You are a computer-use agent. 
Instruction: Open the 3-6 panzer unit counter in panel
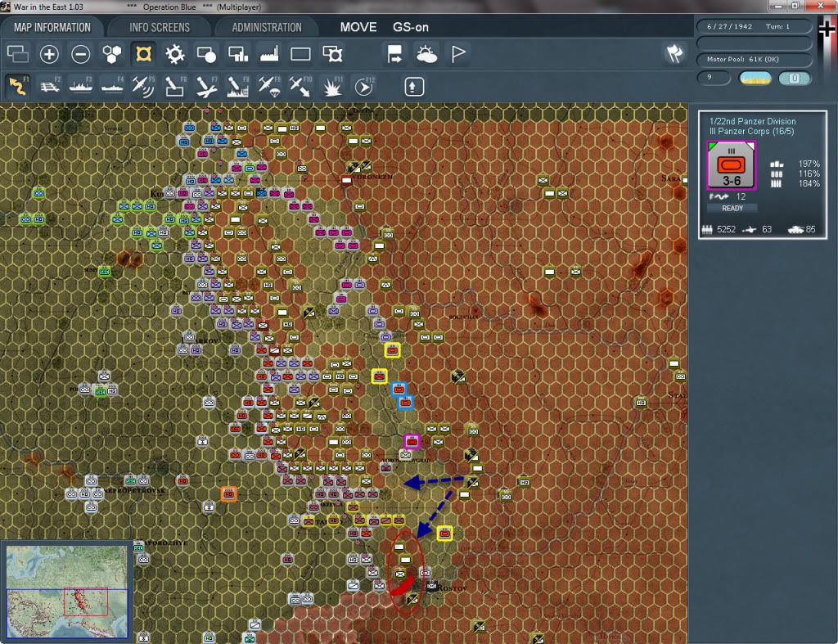pyautogui.click(x=731, y=165)
